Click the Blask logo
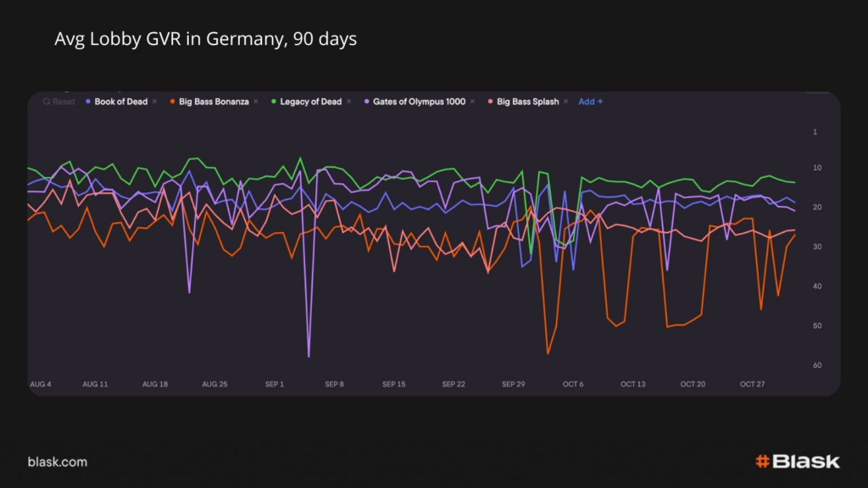This screenshot has height=488, width=868. click(x=798, y=462)
